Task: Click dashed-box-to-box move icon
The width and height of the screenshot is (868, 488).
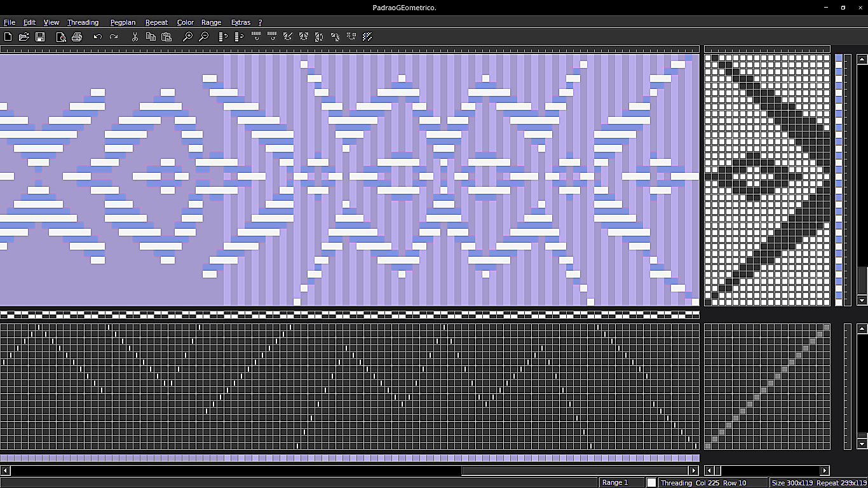Action: pos(351,37)
